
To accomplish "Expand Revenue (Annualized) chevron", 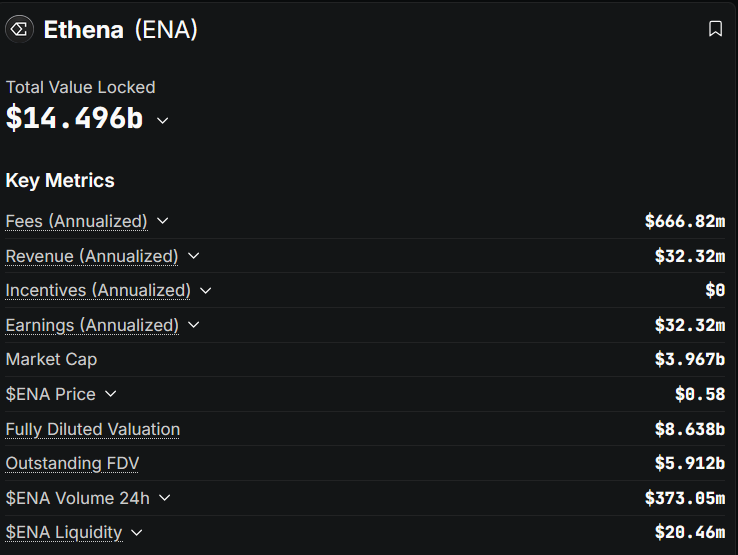I will pos(194,256).
